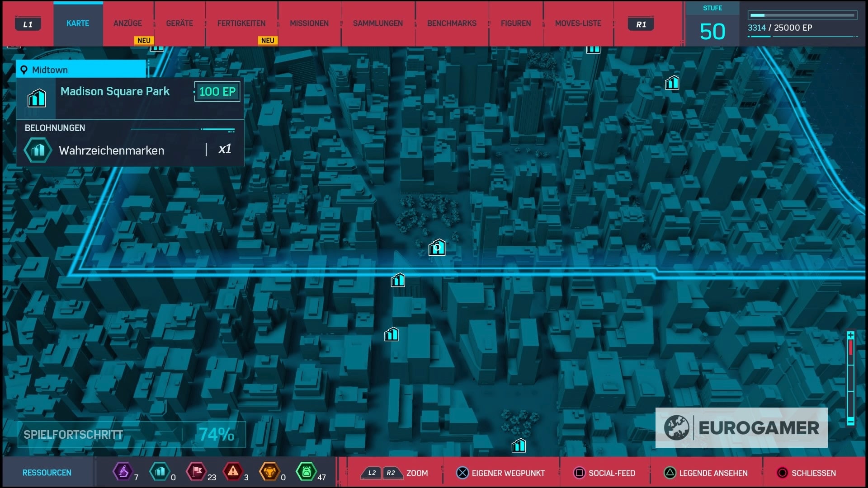The width and height of the screenshot is (868, 488).
Task: Click the NEU badge under ANZÜGE
Action: pyautogui.click(x=144, y=40)
